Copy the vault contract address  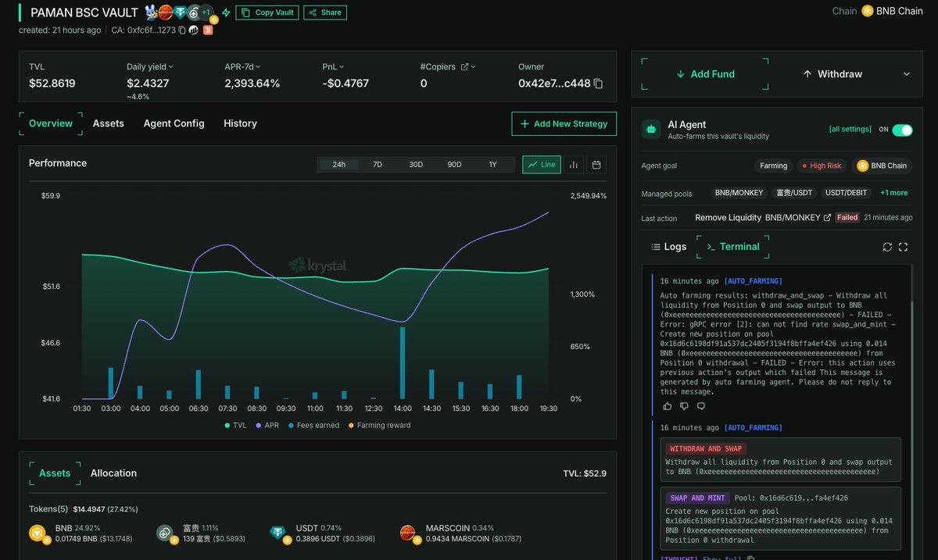182,30
